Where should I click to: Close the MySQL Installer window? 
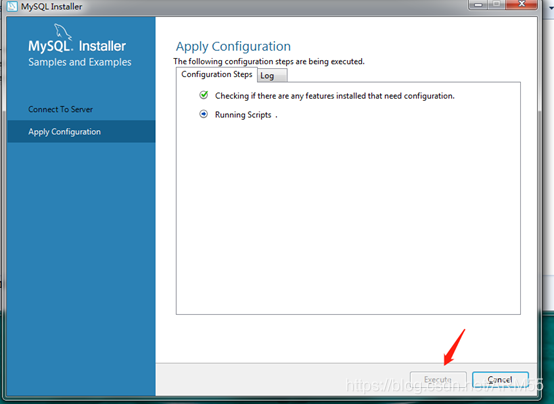pos(521,4)
